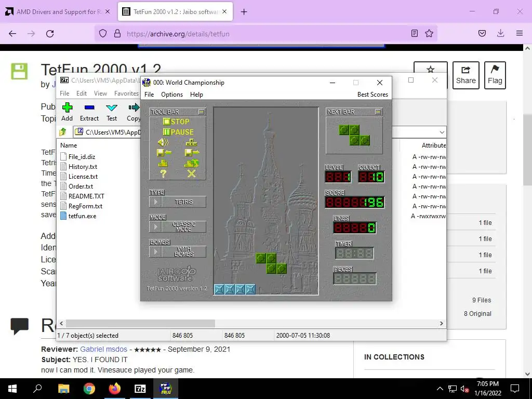Open Best Scores in the TetFun menu bar
Image resolution: width=532 pixels, height=399 pixels.
click(x=373, y=95)
